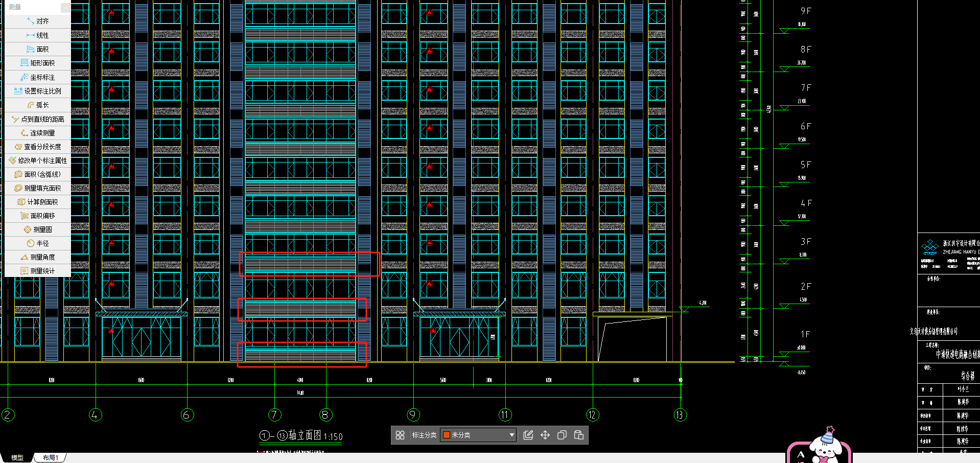Click the 7F floor label
Viewport: 980px width, 463px height.
point(806,88)
